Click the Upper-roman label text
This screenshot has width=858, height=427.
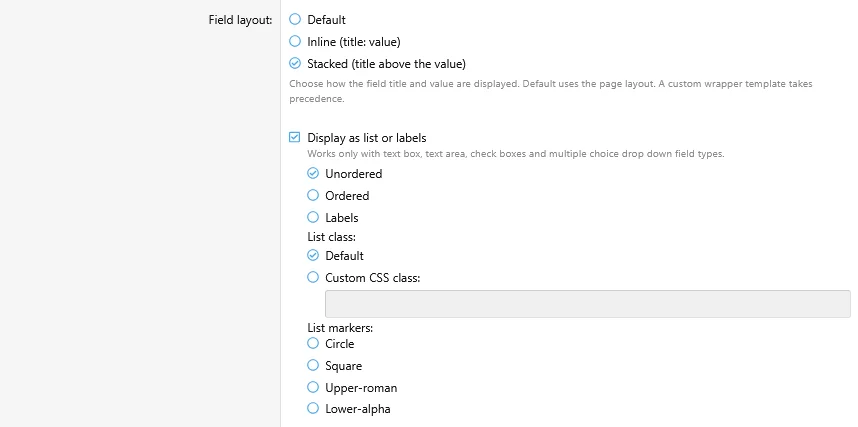click(361, 388)
